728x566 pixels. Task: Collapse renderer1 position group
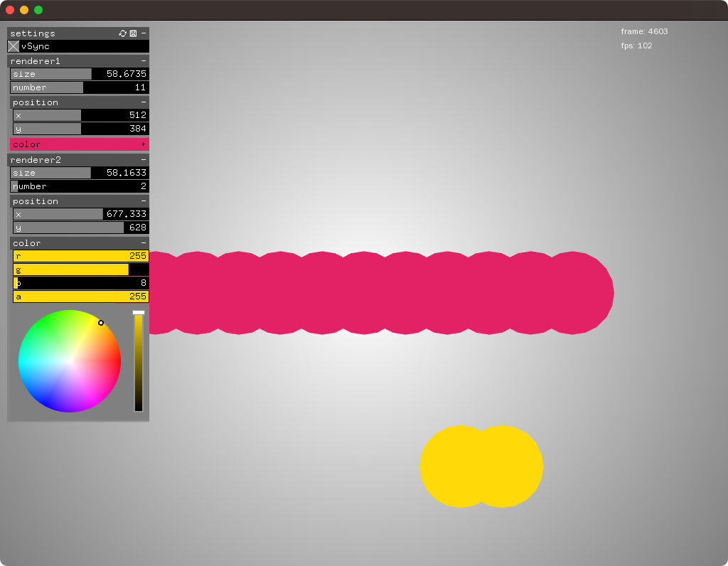pos(143,102)
